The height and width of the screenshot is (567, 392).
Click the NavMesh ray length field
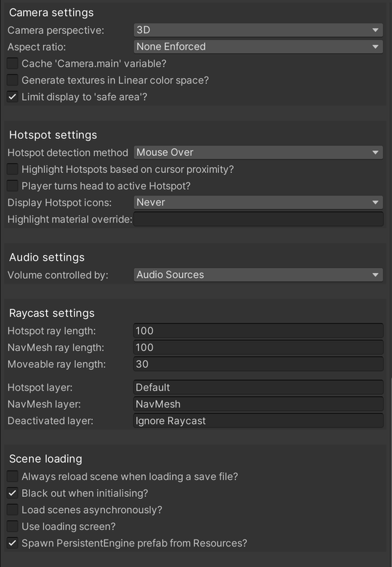tap(258, 347)
